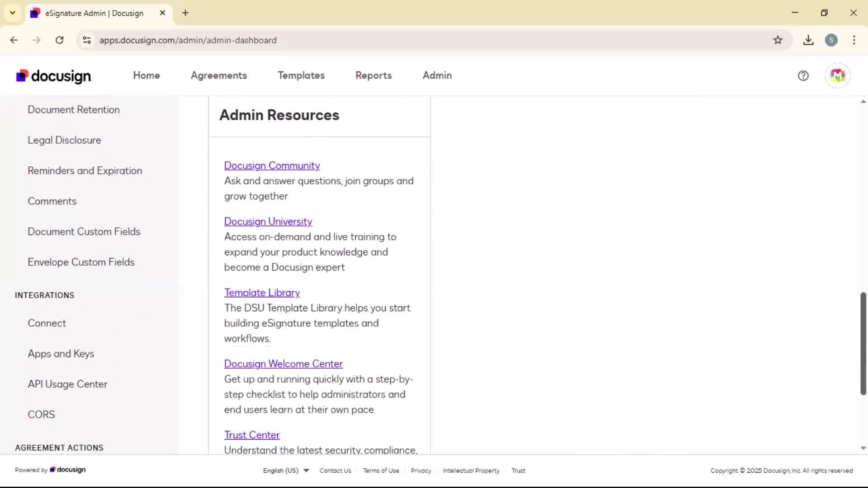
Task: Open API Usage Center
Action: pyautogui.click(x=67, y=384)
